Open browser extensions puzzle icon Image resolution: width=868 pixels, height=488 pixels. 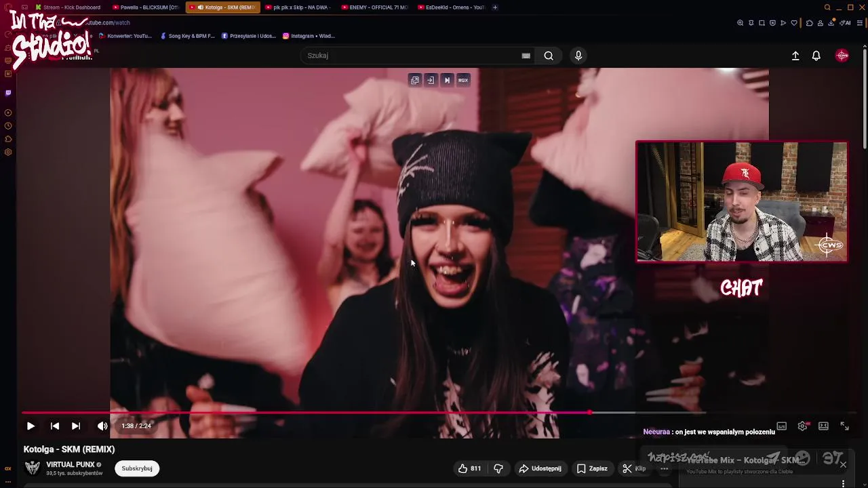click(809, 23)
